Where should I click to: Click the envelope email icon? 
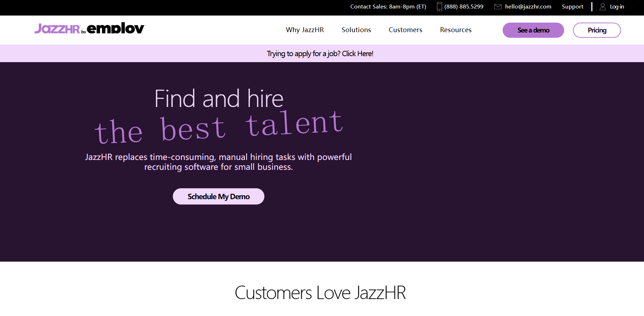pyautogui.click(x=498, y=7)
